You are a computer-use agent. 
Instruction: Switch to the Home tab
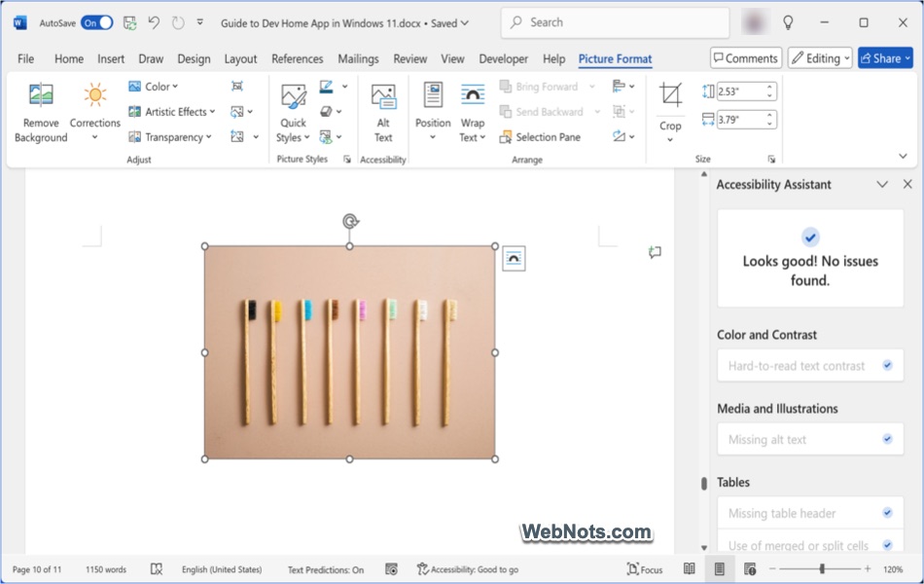pyautogui.click(x=69, y=59)
